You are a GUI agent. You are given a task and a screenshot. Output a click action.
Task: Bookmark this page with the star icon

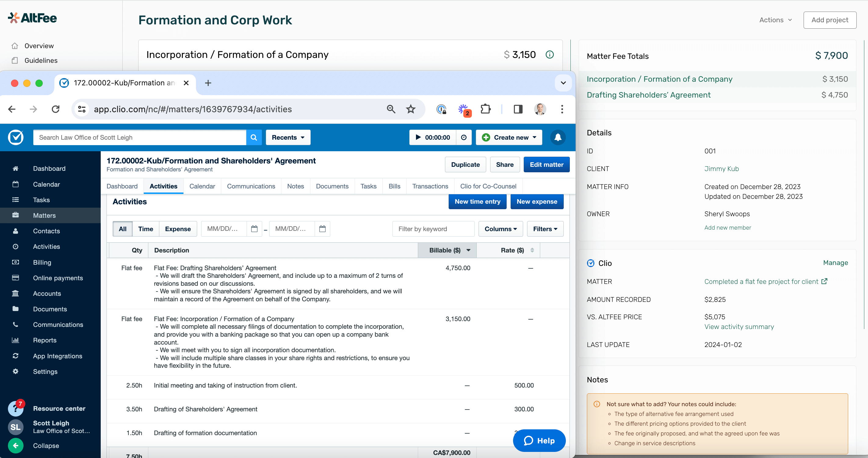coord(411,109)
